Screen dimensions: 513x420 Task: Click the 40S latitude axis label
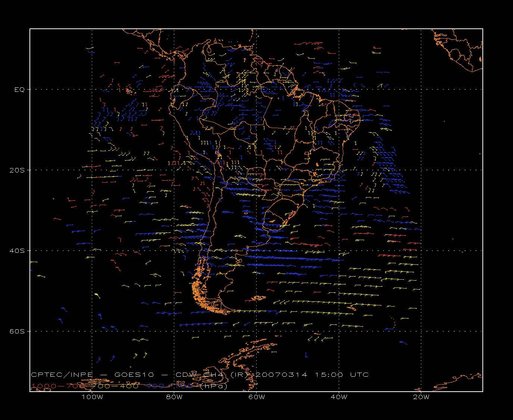tap(17, 251)
